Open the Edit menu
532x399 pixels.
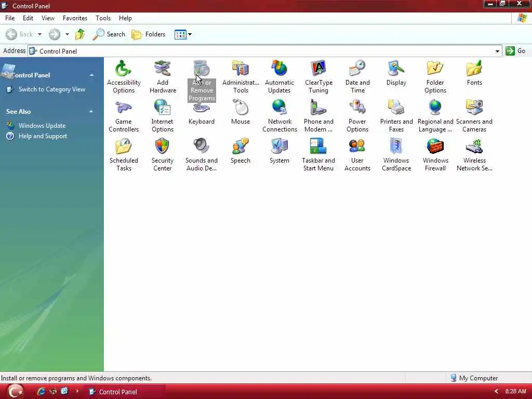pyautogui.click(x=28, y=18)
